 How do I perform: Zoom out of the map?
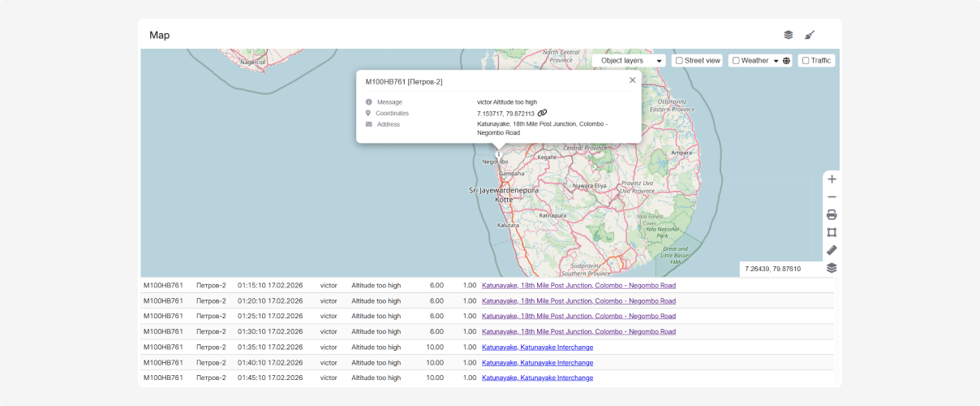point(832,197)
